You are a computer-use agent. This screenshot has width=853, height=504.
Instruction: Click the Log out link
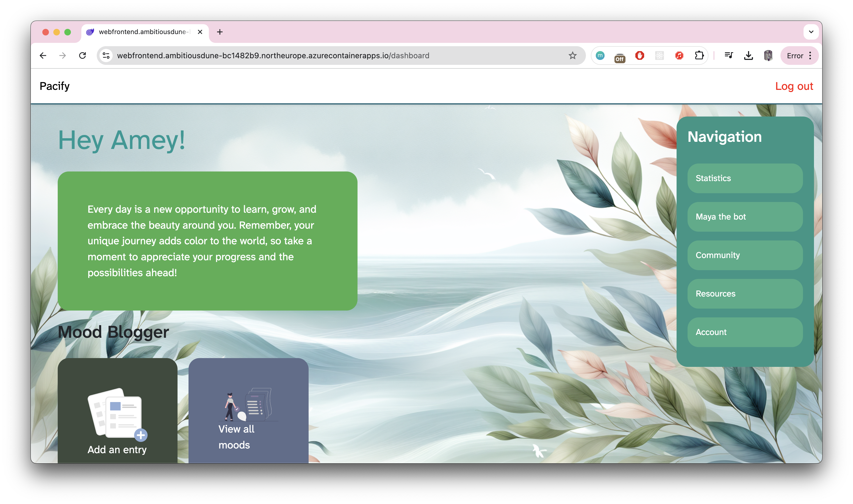point(794,86)
